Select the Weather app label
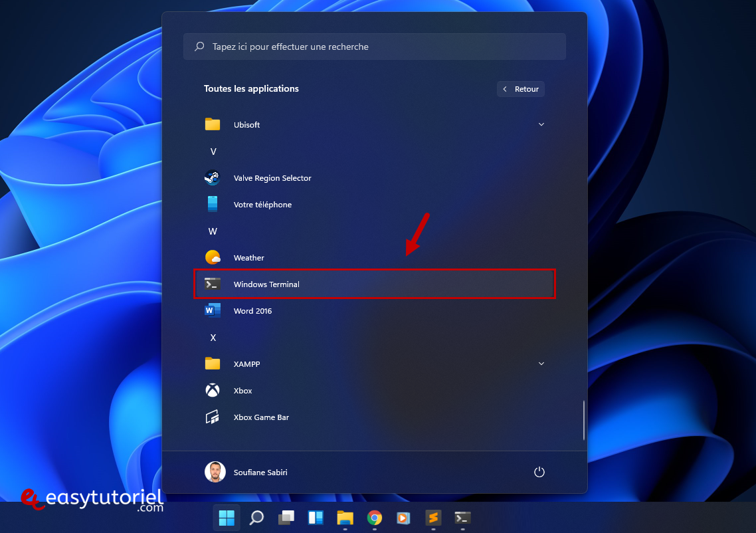This screenshot has width=756, height=533. (248, 258)
